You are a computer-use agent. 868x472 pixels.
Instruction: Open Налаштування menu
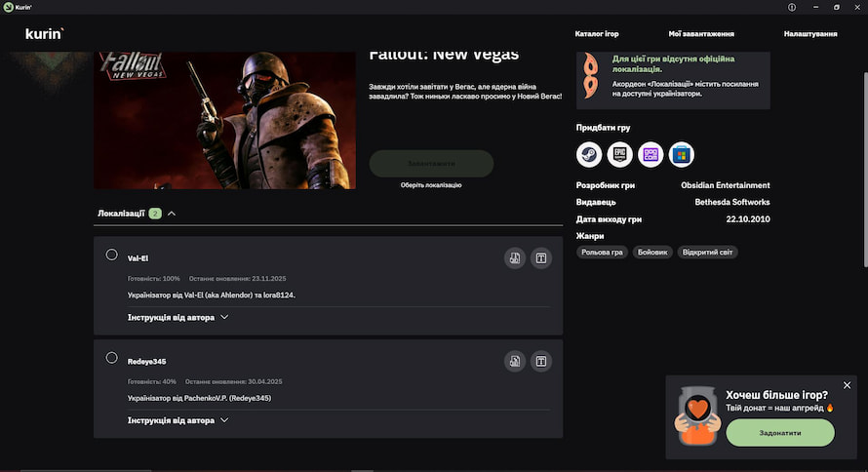pyautogui.click(x=810, y=34)
